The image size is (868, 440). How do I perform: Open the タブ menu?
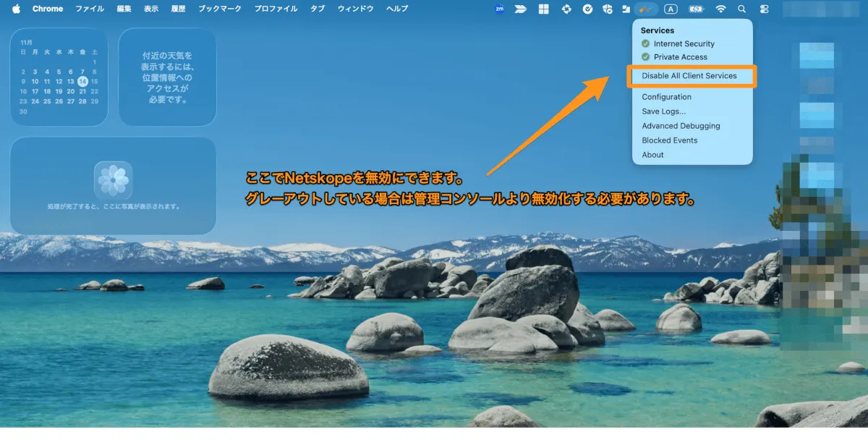click(x=318, y=9)
